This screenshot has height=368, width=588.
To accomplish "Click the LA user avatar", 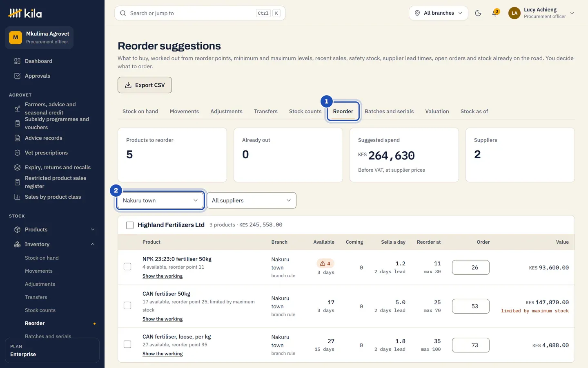I will pos(514,13).
